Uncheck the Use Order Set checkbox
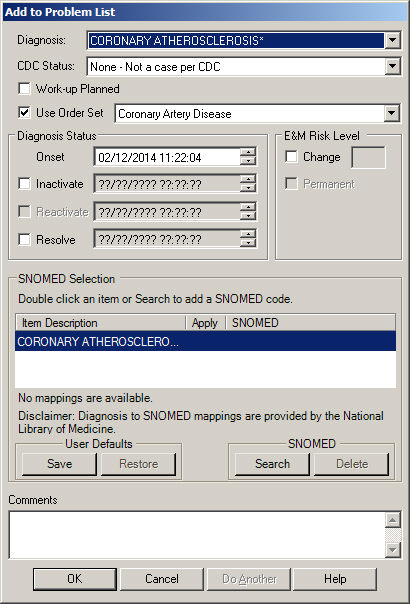Viewport: 410px width, 604px height. (24, 113)
